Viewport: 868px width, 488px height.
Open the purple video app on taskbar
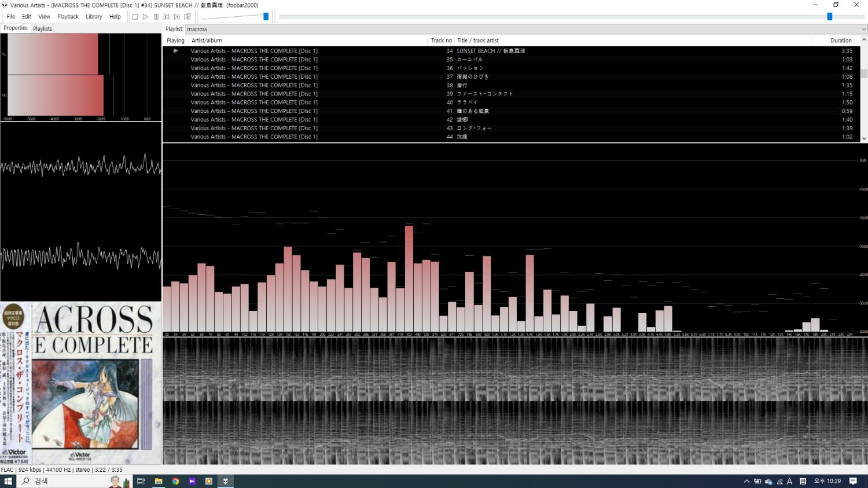[192, 481]
